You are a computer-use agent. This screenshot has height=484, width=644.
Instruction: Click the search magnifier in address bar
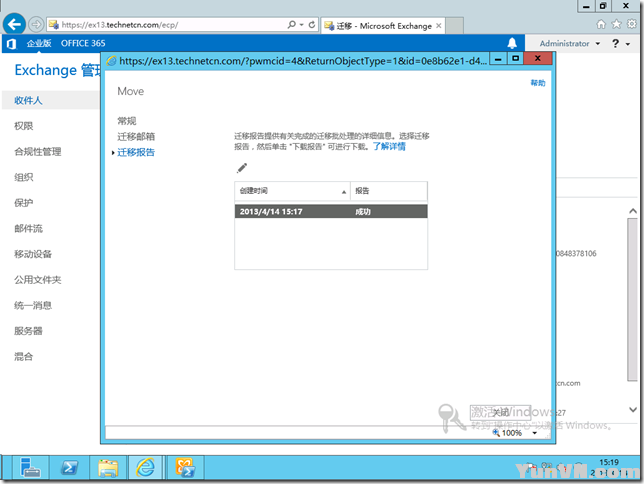[292, 25]
